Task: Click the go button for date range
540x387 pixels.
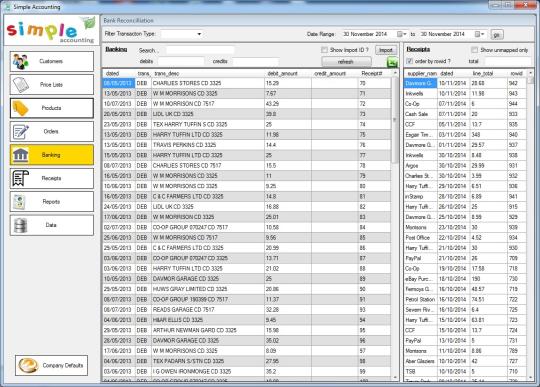Action: pyautogui.click(x=497, y=34)
